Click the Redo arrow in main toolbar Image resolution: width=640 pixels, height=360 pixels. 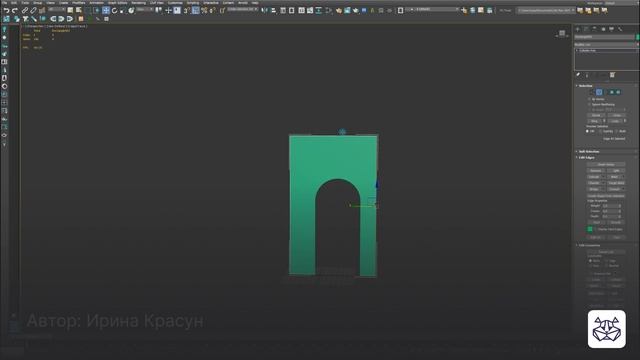(15, 10)
